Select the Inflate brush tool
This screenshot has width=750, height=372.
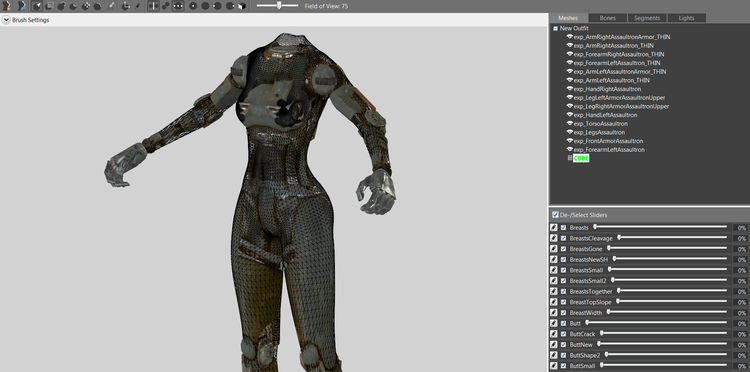click(x=61, y=6)
